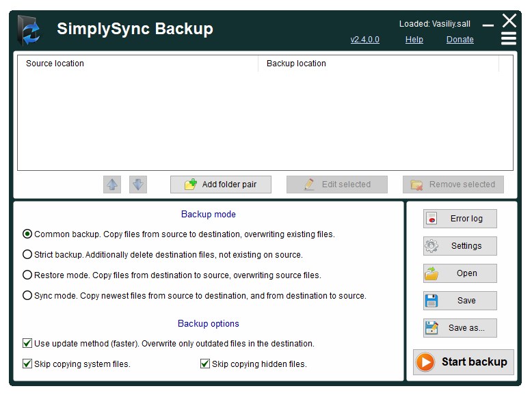Click Add folder pair button
The image size is (532, 395).
pyautogui.click(x=221, y=185)
